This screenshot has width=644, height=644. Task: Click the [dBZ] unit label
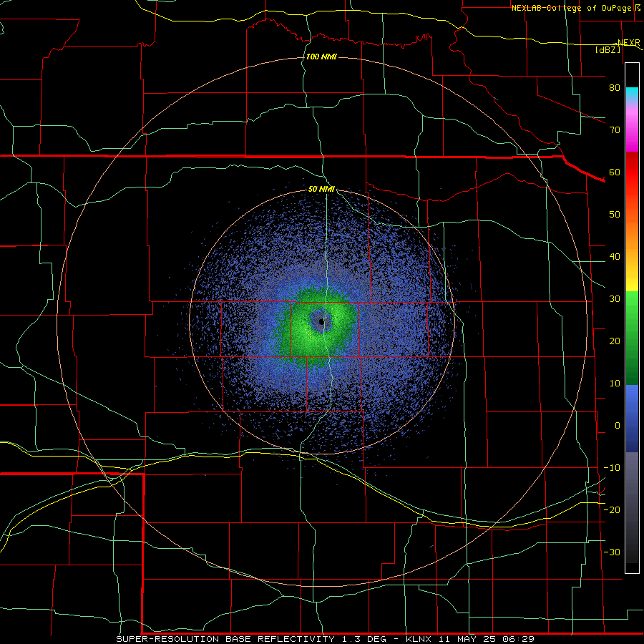click(x=608, y=49)
